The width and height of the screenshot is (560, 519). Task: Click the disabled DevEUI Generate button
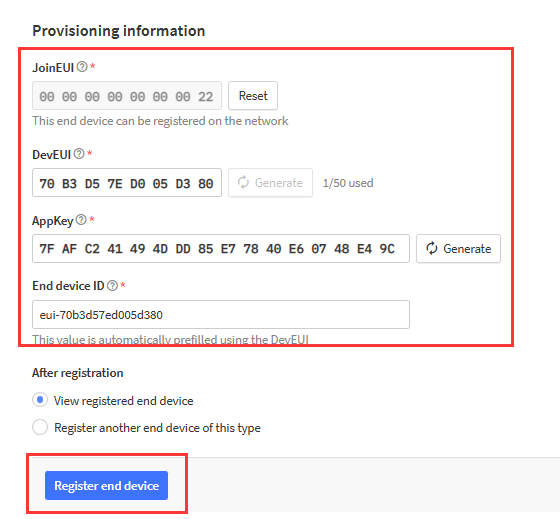pos(270,183)
